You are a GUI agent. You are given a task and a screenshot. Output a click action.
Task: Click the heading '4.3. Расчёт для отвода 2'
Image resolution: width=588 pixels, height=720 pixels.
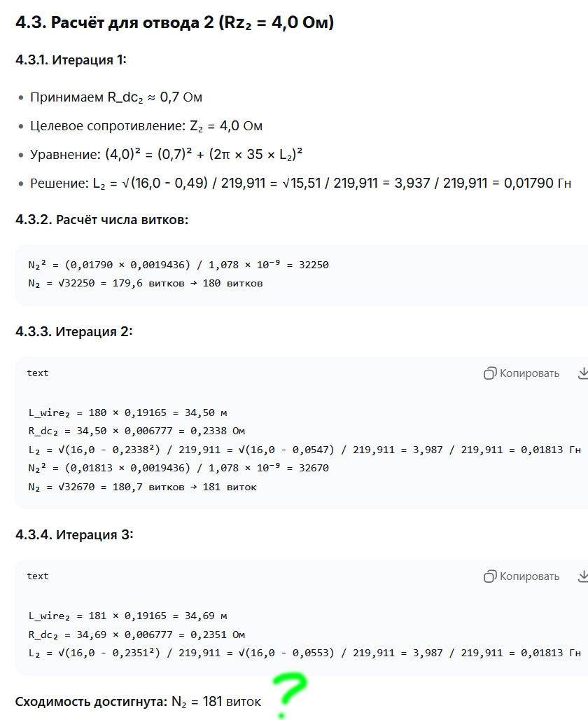click(x=174, y=22)
